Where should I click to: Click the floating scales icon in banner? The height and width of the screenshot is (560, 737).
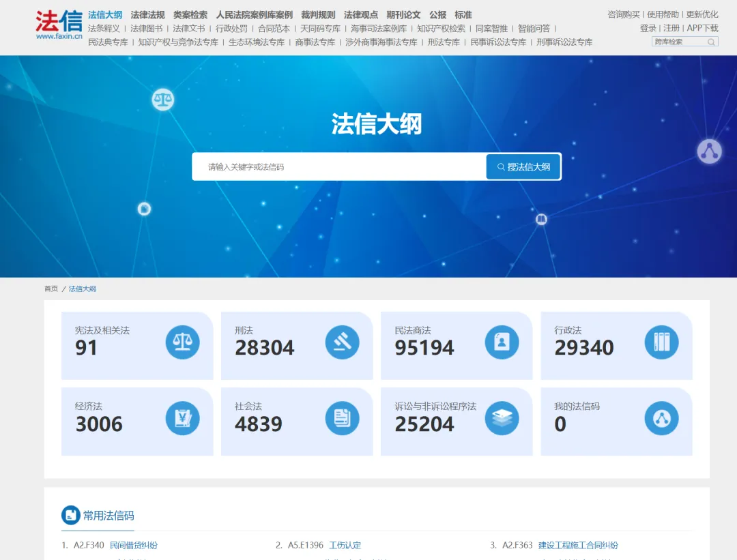click(162, 100)
